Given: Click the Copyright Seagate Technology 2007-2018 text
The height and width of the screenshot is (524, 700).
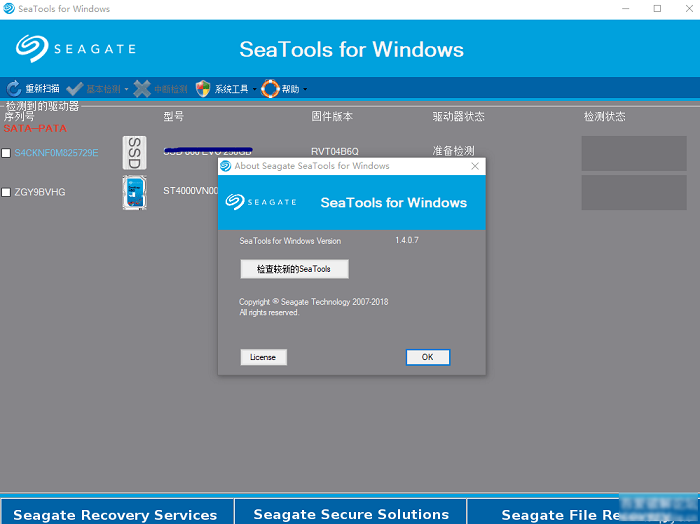Looking at the screenshot, I should point(313,302).
